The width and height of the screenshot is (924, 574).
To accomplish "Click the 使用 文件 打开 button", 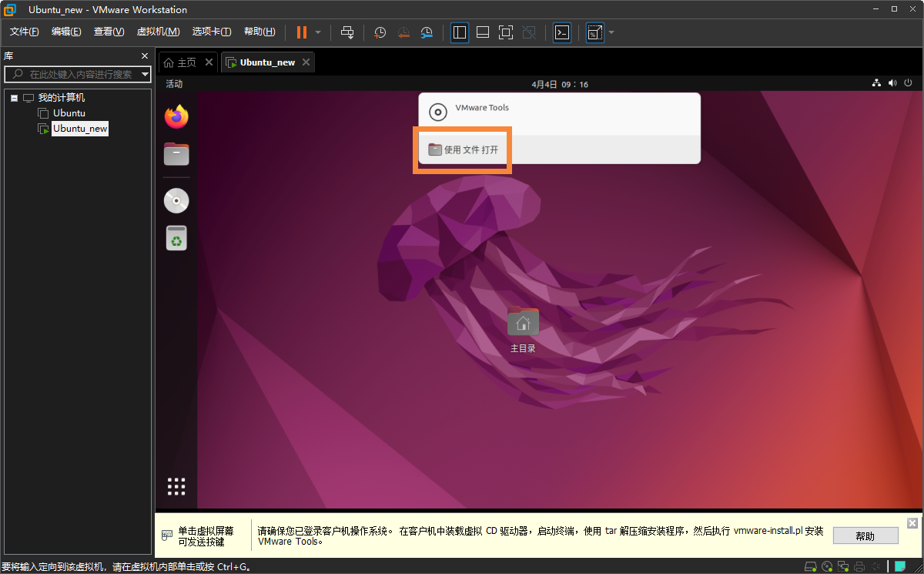I will coord(464,149).
